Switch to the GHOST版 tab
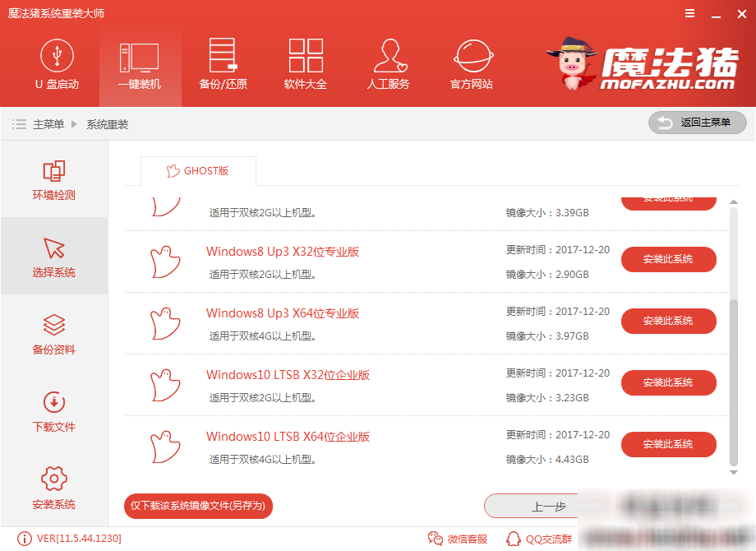This screenshot has height=551, width=756. coord(198,171)
